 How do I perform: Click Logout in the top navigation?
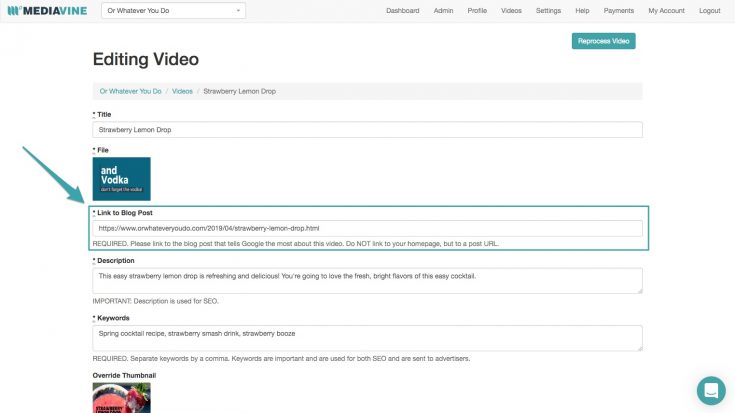(x=709, y=10)
